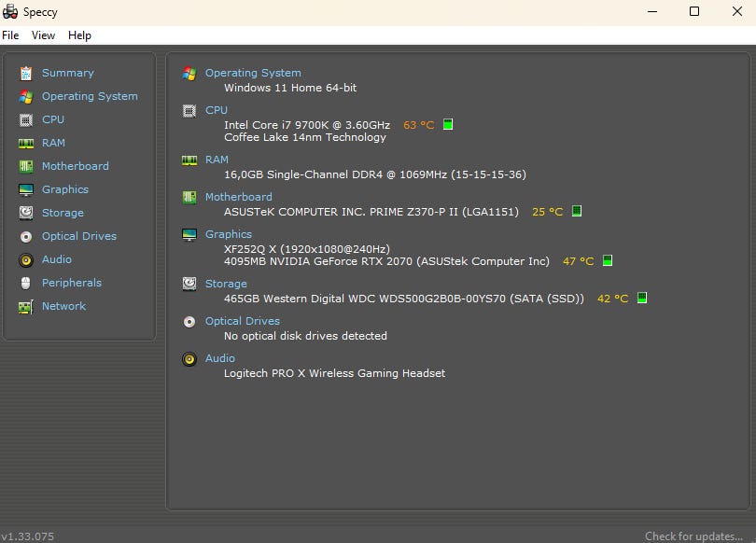
Task: Click the green temperature indicator next to CPU 63 °C
Action: click(x=448, y=124)
